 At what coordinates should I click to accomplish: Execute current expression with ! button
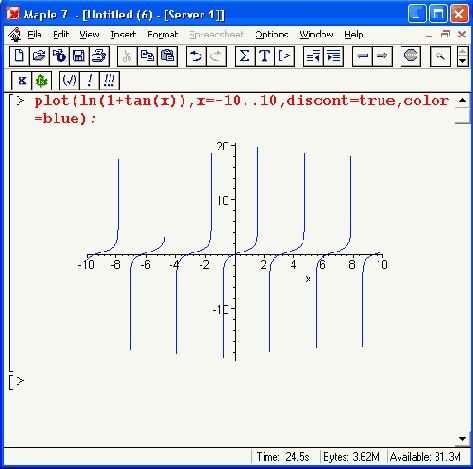pos(89,80)
